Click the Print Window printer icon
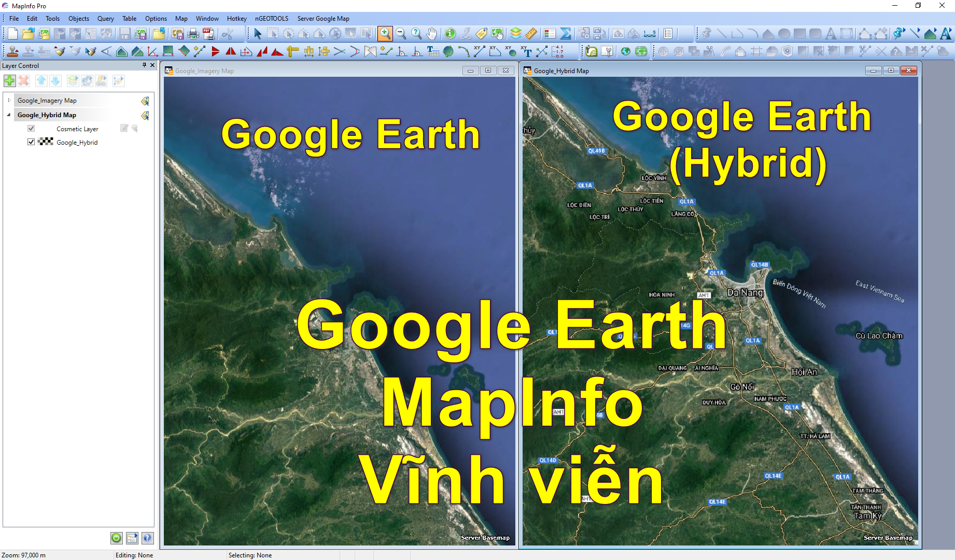 (193, 34)
